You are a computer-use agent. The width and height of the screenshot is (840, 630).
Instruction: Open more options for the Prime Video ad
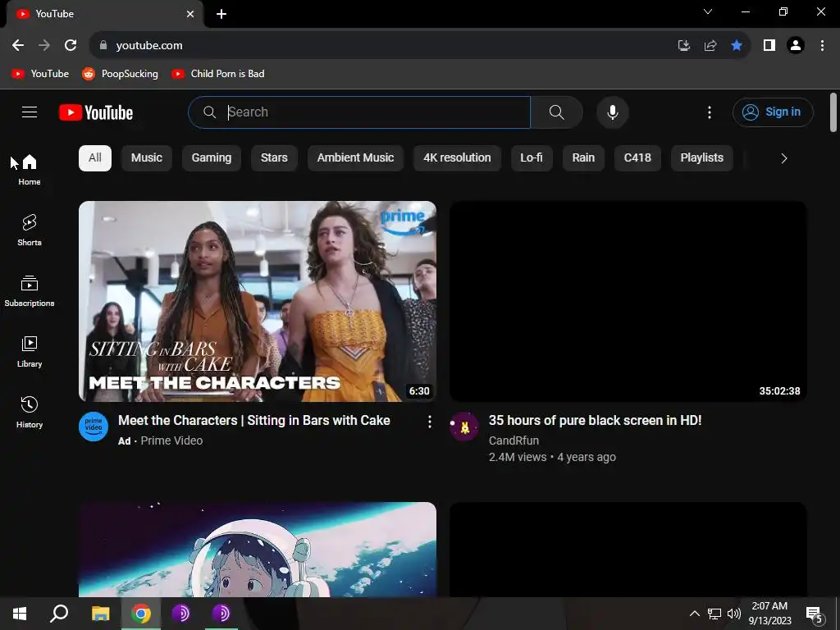(429, 422)
